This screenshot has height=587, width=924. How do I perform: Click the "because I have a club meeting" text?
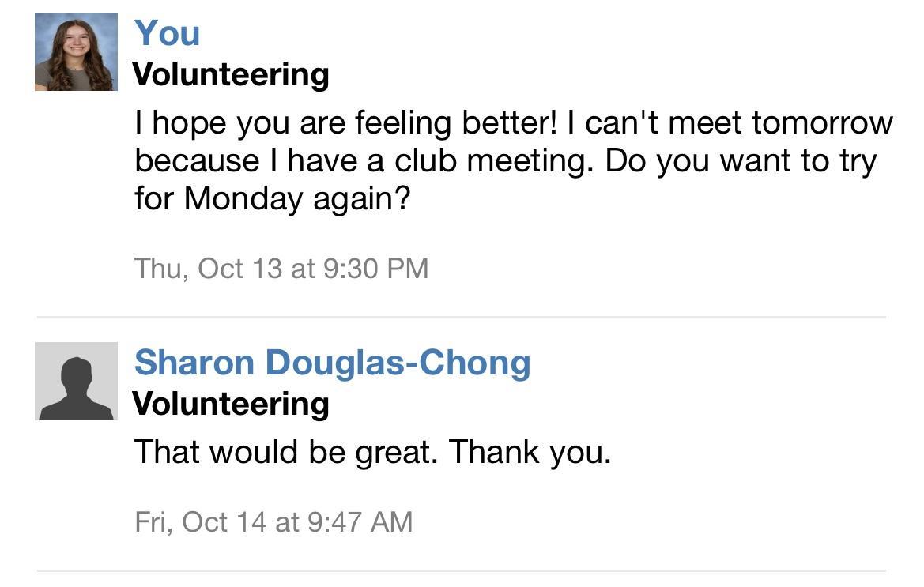coord(365,161)
